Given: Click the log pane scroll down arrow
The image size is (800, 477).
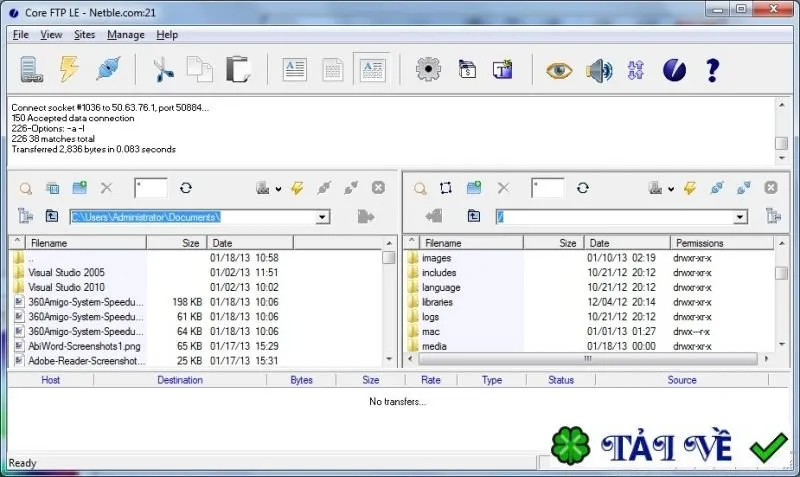Looking at the screenshot, I should [x=782, y=158].
